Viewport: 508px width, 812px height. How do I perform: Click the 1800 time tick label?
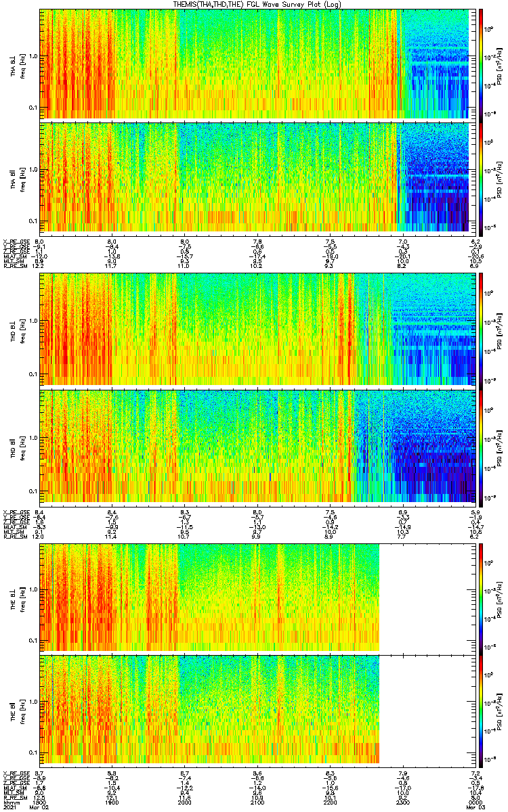click(40, 802)
